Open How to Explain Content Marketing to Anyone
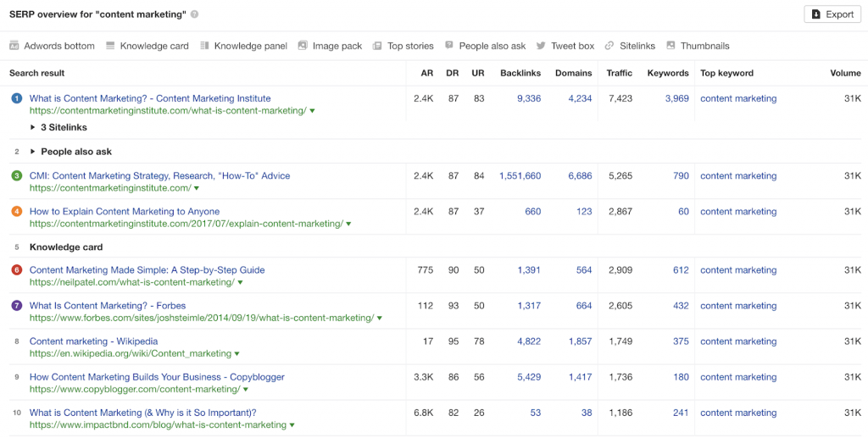The width and height of the screenshot is (868, 438). [x=125, y=211]
